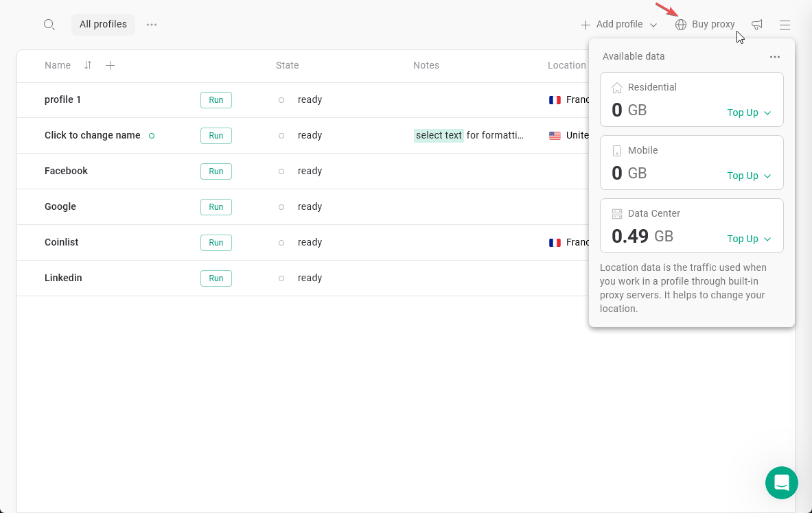Click the France flag in profile 1 row
The width and height of the screenshot is (812, 513).
coord(555,100)
